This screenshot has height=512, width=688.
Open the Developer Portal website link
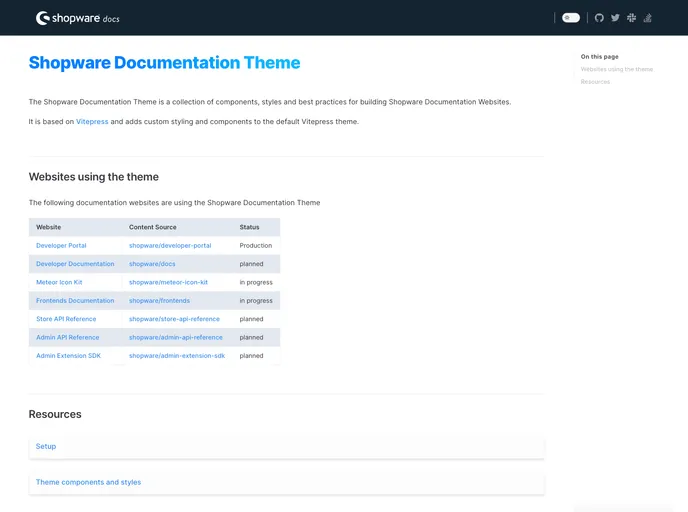click(61, 246)
